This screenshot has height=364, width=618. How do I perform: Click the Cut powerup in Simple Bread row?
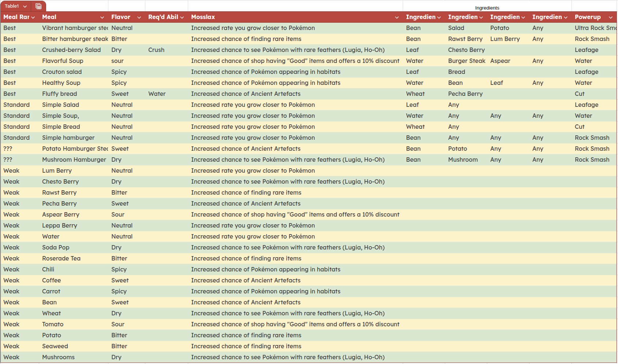click(594, 127)
